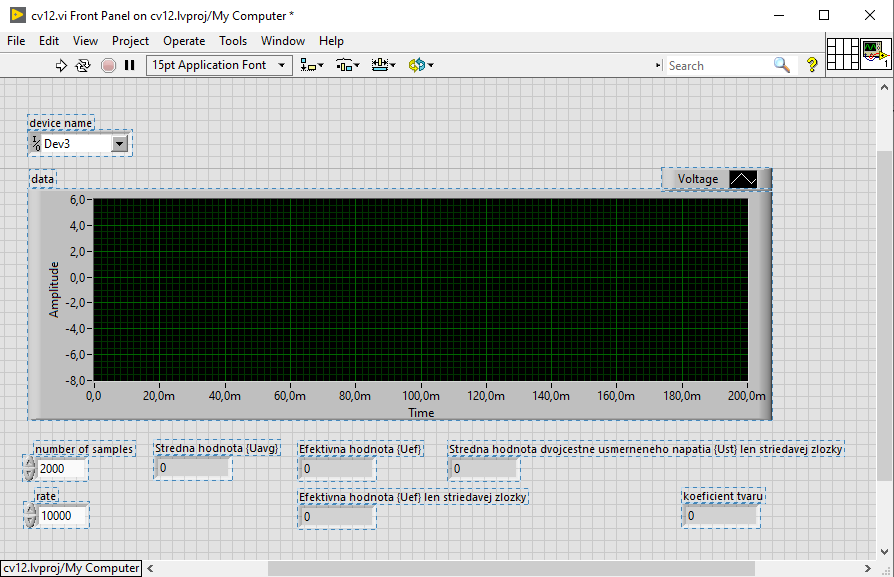Click the data graph label
The image size is (894, 577).
tap(43, 179)
